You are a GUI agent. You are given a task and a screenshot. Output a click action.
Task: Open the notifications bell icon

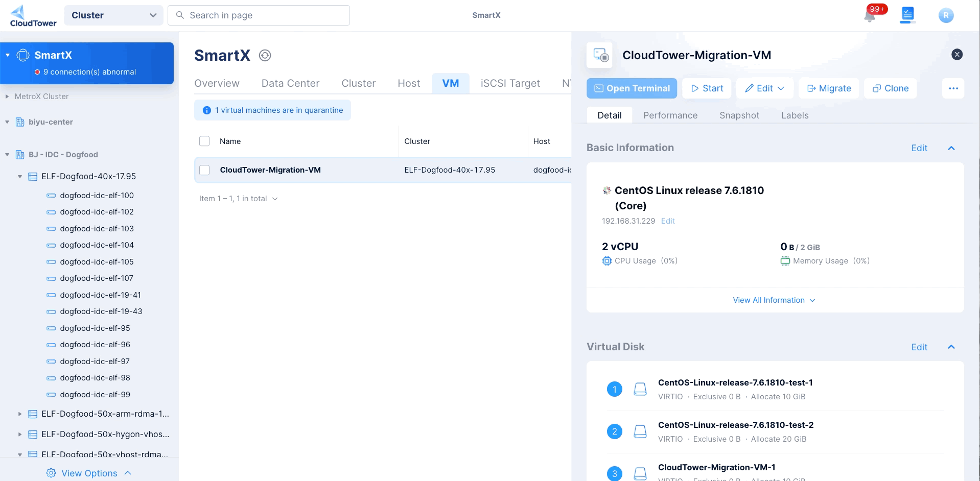pos(870,16)
